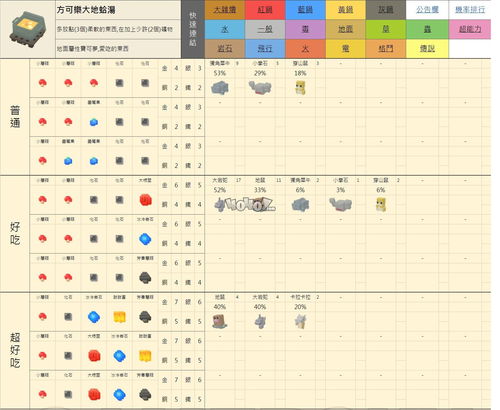This screenshot has height=410, width=500.
Task: Click the Cubone icon under 20%
Action: [300, 321]
